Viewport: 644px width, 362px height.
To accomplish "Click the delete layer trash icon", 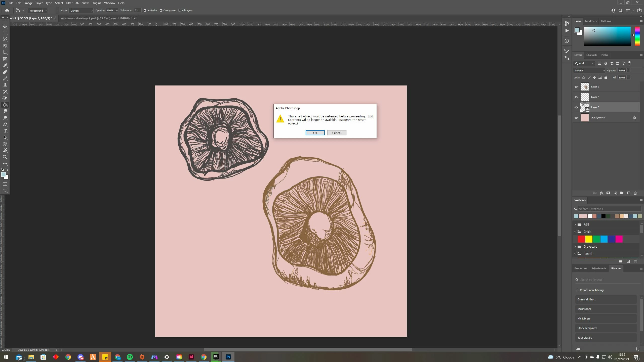I will tap(635, 193).
